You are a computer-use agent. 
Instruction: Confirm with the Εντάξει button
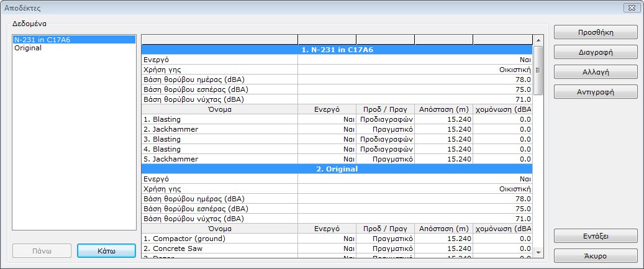click(596, 236)
